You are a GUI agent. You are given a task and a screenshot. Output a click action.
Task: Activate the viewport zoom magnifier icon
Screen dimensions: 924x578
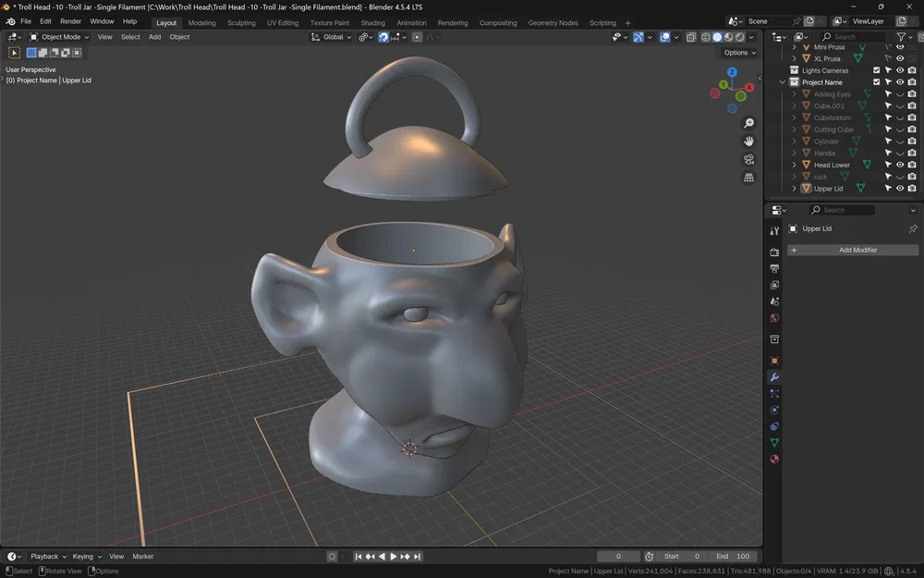pyautogui.click(x=749, y=122)
